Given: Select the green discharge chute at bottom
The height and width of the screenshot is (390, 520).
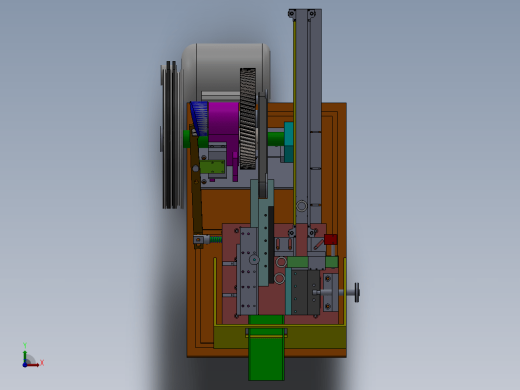Looking at the screenshot, I should coord(266,348).
